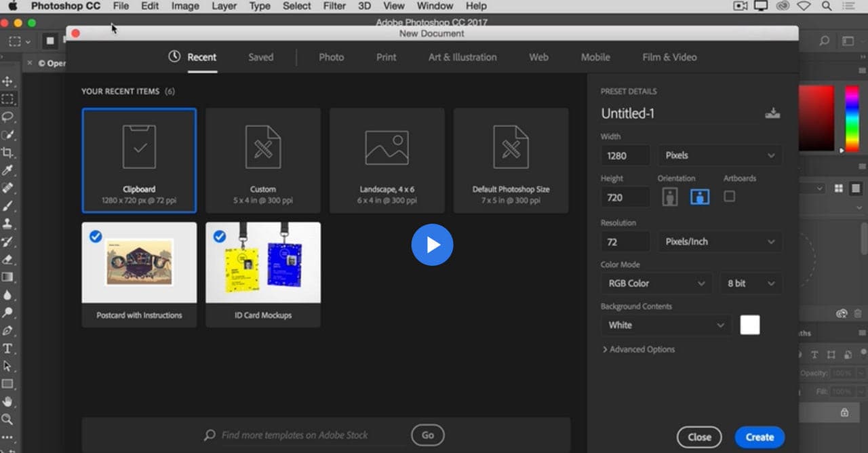Select the Brush tool
This screenshot has width=868, height=453.
point(8,206)
